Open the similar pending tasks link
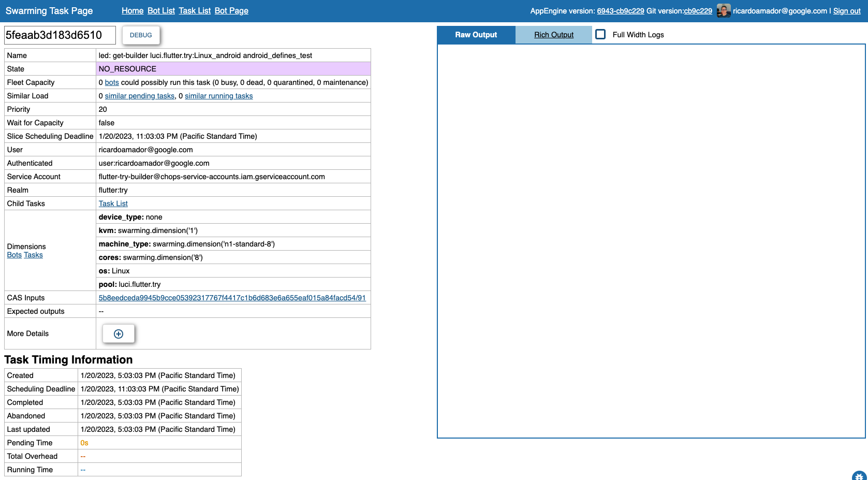The image size is (868, 480). tap(140, 96)
